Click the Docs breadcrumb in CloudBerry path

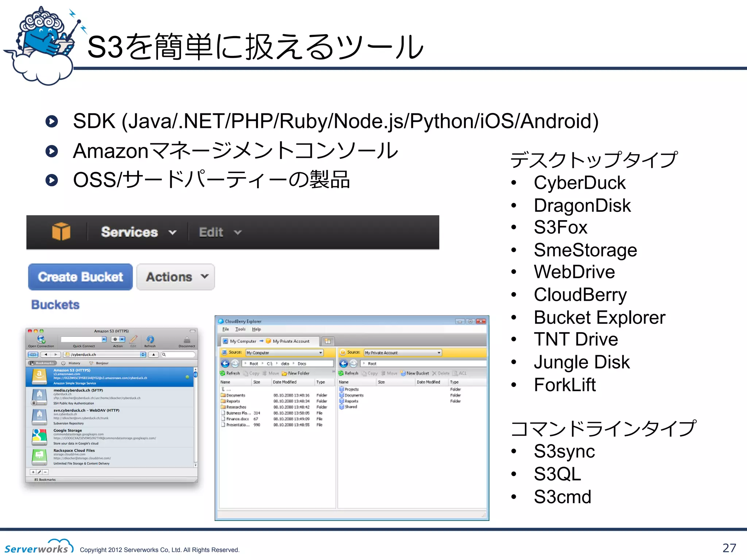tap(302, 363)
